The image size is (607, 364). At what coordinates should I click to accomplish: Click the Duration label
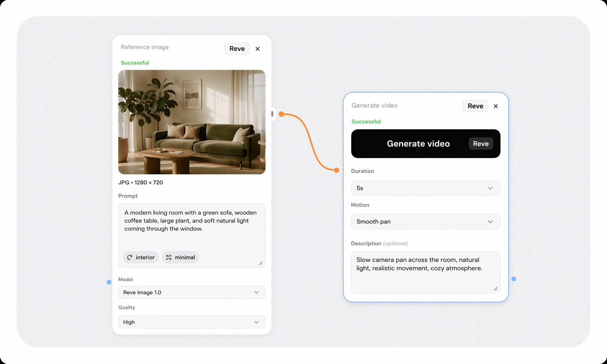[x=363, y=171]
